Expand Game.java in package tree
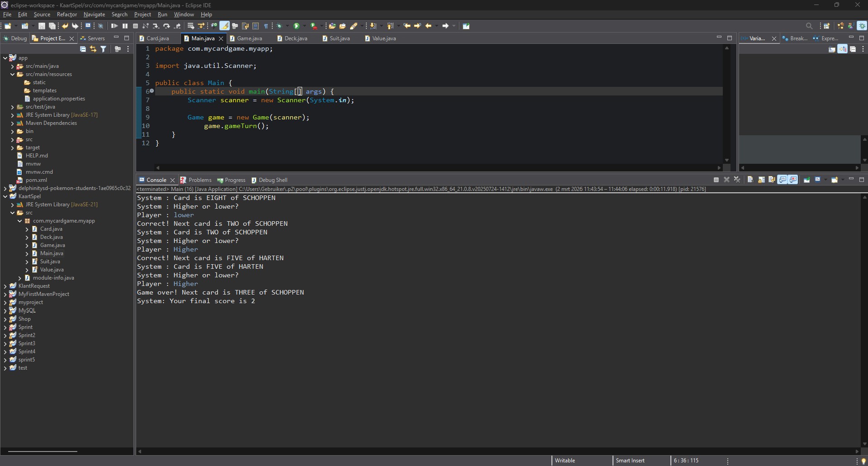Image resolution: width=868 pixels, height=466 pixels. [27, 245]
